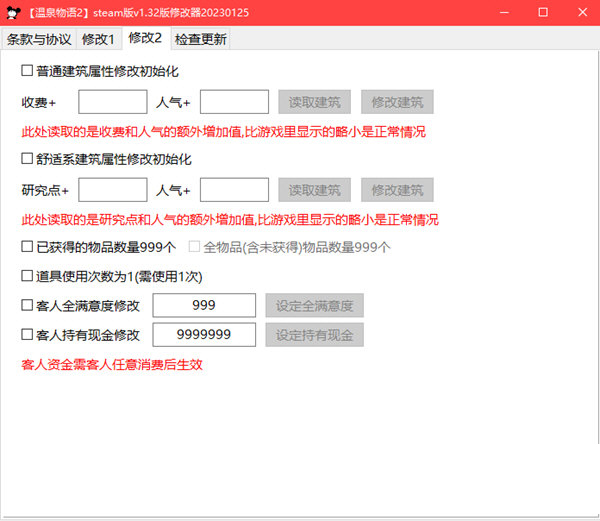Screen dimensions: 600x521
Task: Click 读取建筑 button in the 研究点 row
Action: coord(315,190)
